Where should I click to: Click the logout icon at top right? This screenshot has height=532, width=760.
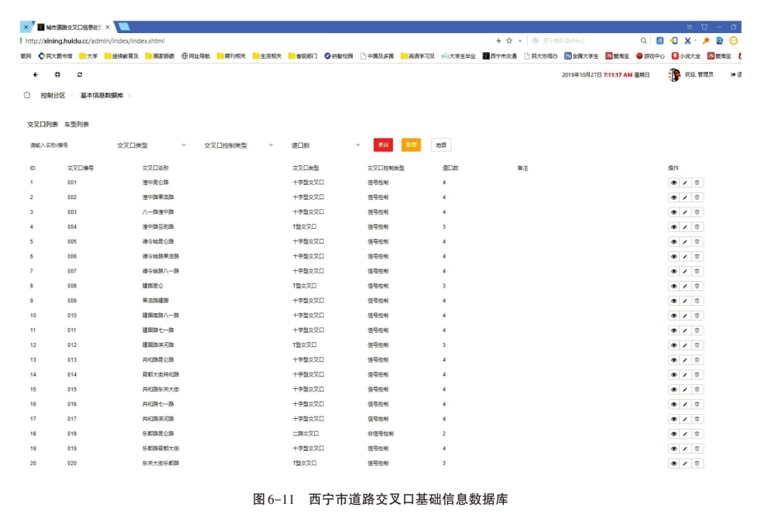[734, 74]
